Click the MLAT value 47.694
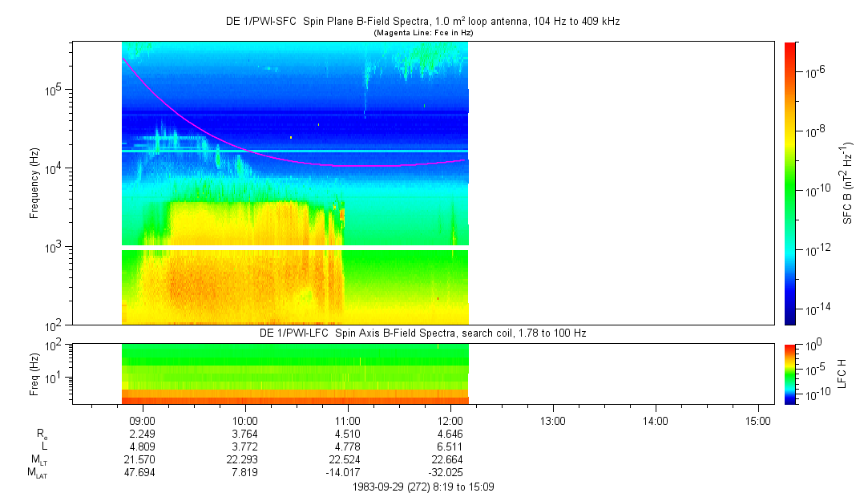The width and height of the screenshot is (868, 497). pos(142,472)
